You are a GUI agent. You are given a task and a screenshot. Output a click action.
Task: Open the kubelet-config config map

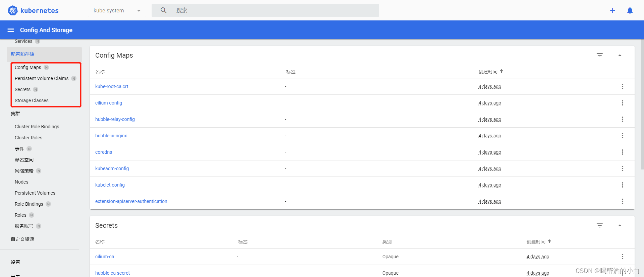tap(110, 185)
